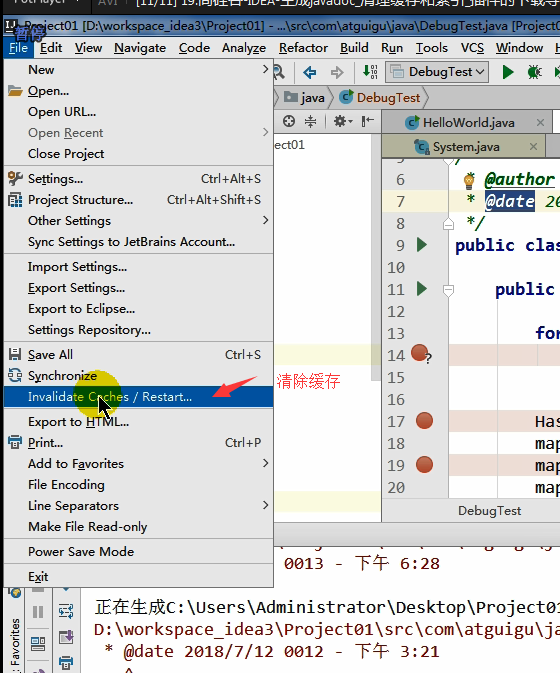The image size is (560, 673).
Task: Click the java breadcrumb folder
Action: [x=304, y=98]
